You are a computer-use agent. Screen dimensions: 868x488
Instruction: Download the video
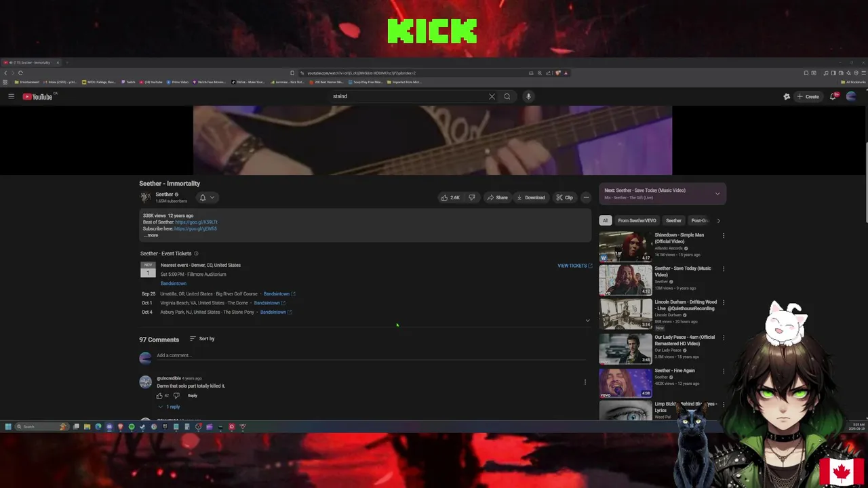tap(530, 197)
